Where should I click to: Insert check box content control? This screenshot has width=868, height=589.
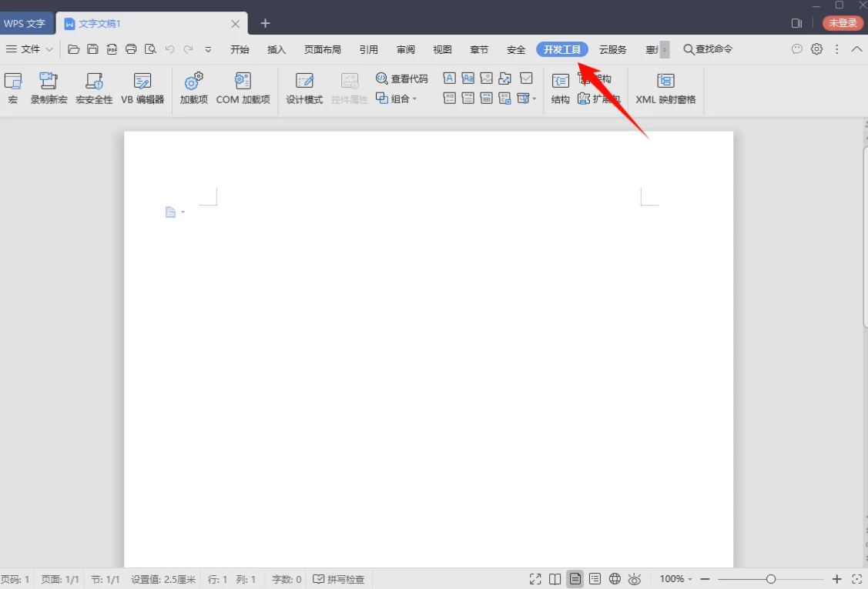[x=526, y=78]
